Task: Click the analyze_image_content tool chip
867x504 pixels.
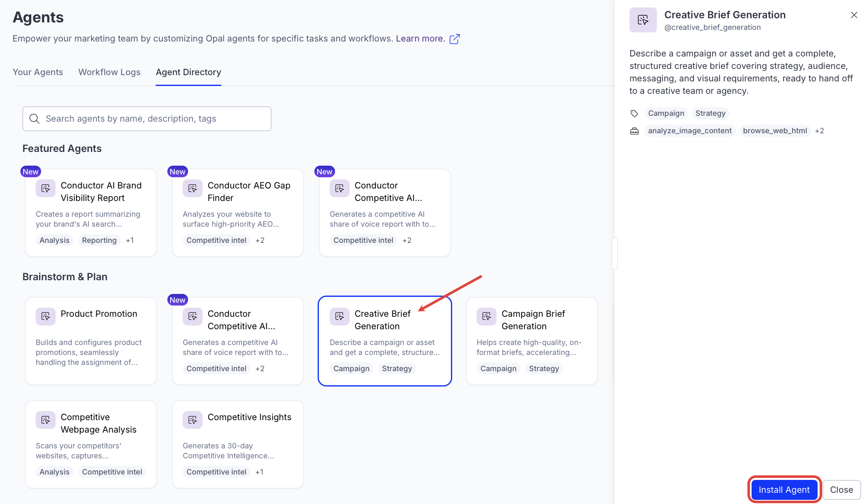Action: coord(690,131)
